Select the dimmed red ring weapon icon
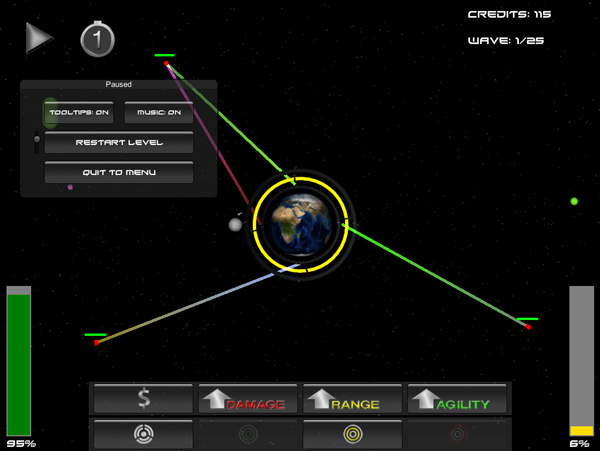Viewport: 600px width, 451px height. (x=457, y=434)
